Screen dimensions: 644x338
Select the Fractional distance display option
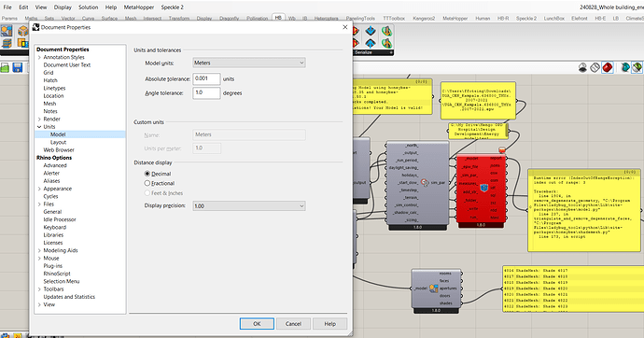(x=147, y=183)
